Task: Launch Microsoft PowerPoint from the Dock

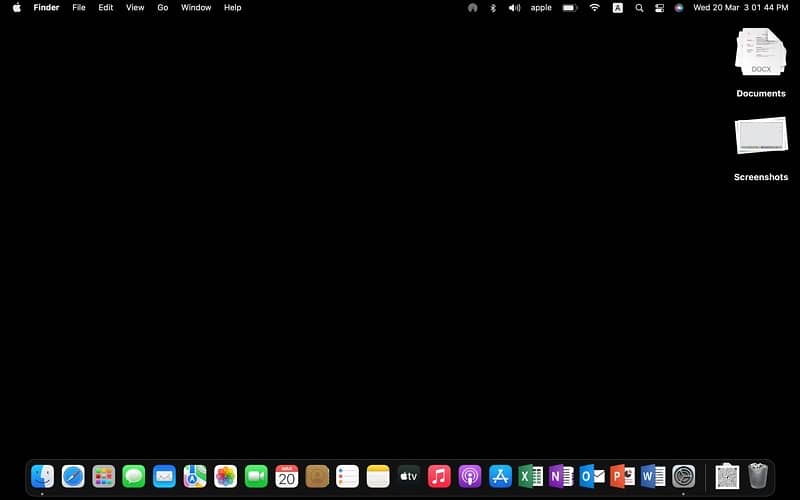Action: [x=623, y=476]
